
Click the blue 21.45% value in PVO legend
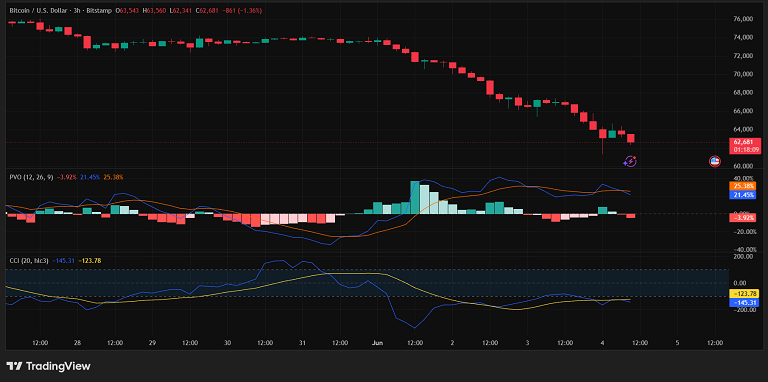point(90,177)
